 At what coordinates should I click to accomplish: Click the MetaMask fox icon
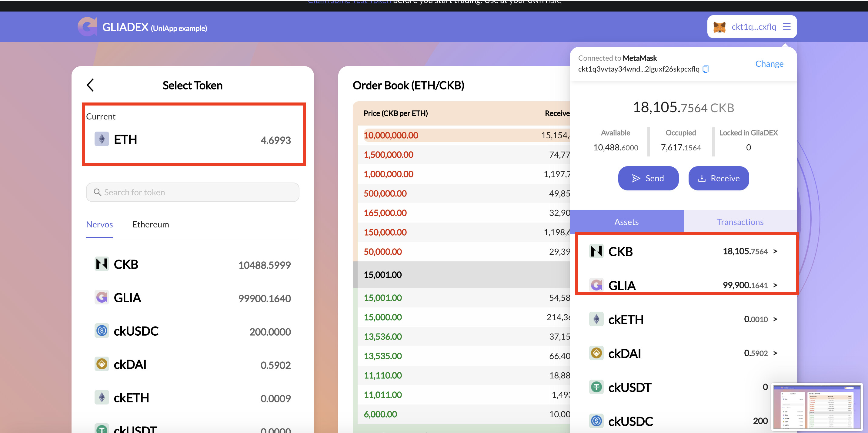coord(719,27)
